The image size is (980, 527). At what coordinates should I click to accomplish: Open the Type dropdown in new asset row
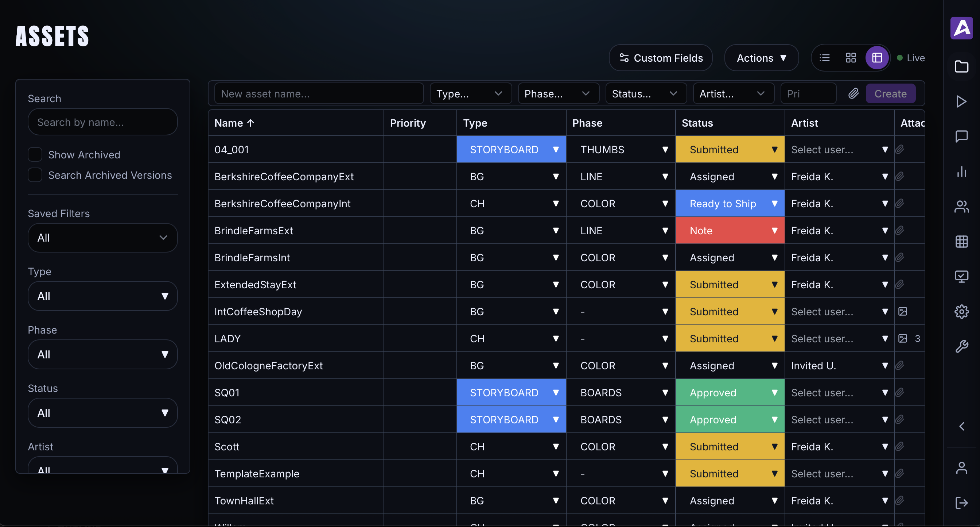click(470, 94)
